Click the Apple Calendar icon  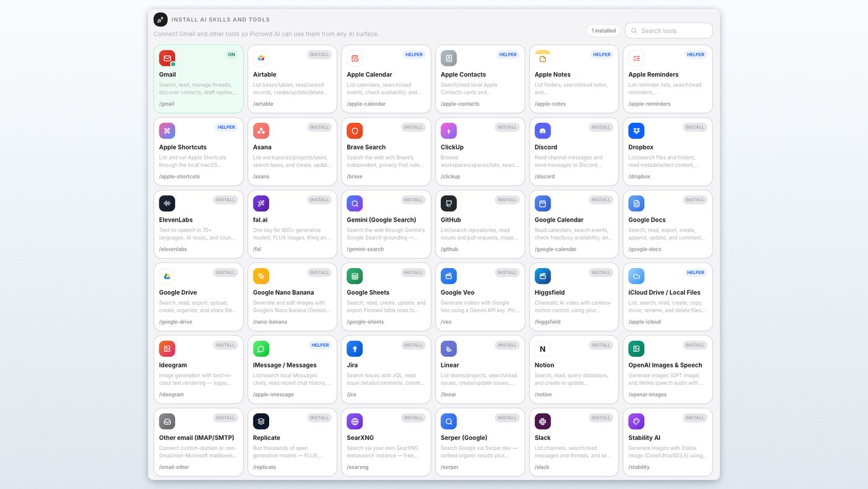(355, 58)
